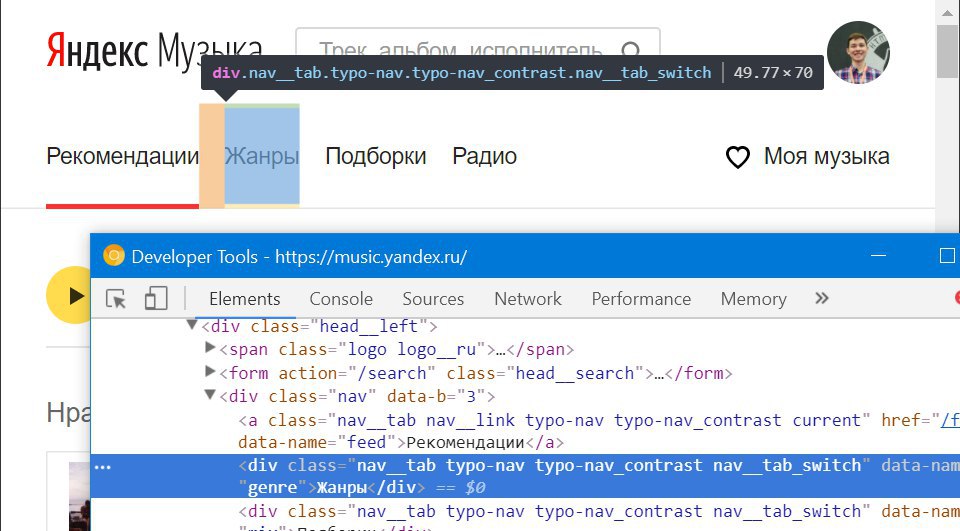Toggle the device toolbar icon
960x531 pixels.
click(156, 299)
